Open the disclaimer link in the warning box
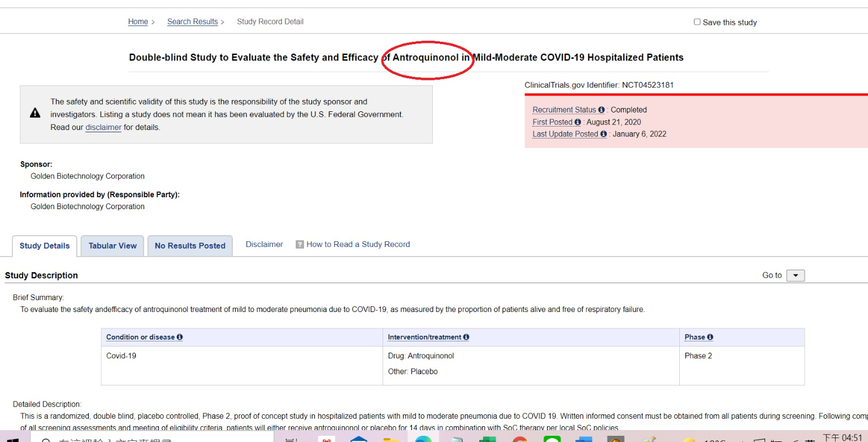This screenshot has width=868, height=442. (x=103, y=127)
